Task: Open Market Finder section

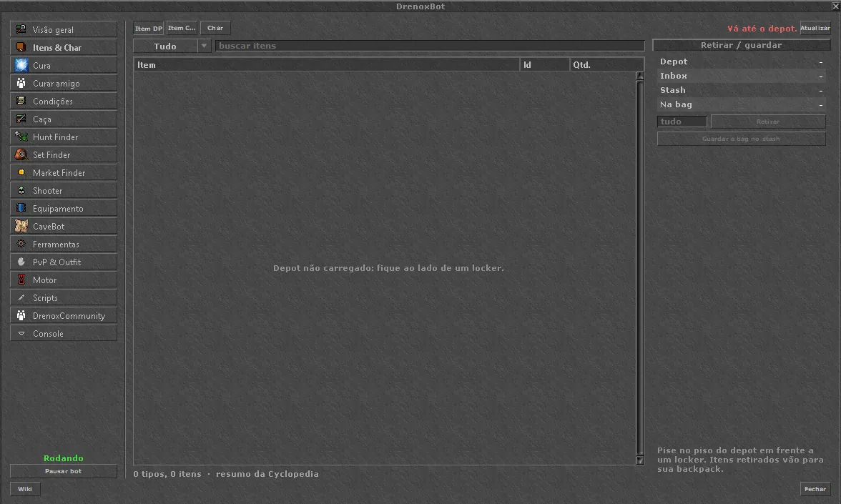Action: pos(63,173)
